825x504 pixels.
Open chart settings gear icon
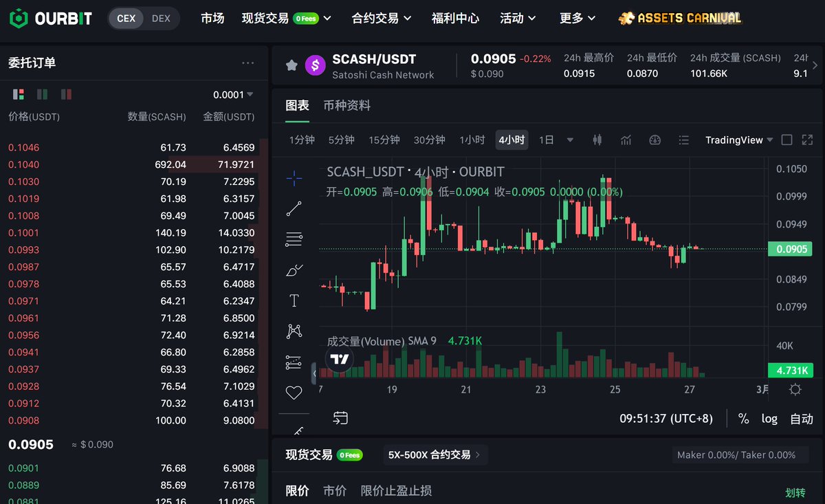[795, 389]
